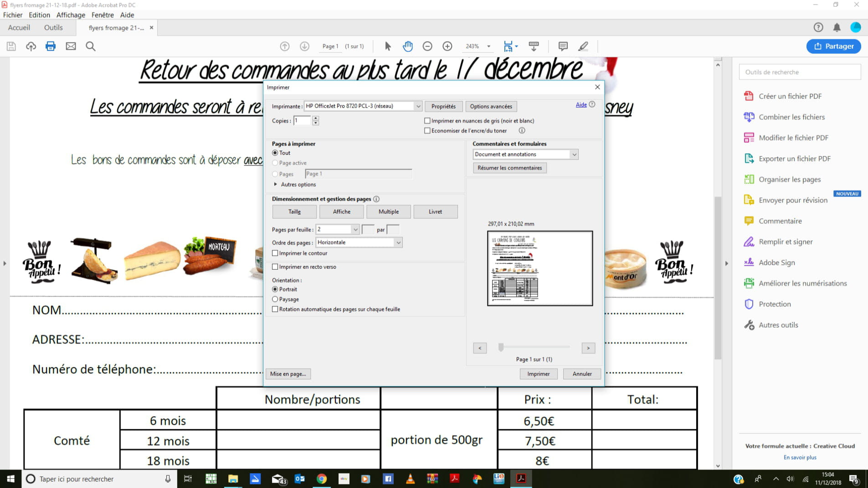Click the scrolling mode icon
This screenshot has height=488, width=868.
(x=534, y=46)
